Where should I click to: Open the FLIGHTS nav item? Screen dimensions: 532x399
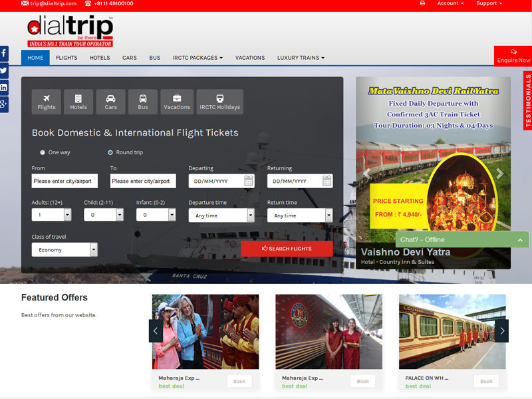pyautogui.click(x=66, y=58)
